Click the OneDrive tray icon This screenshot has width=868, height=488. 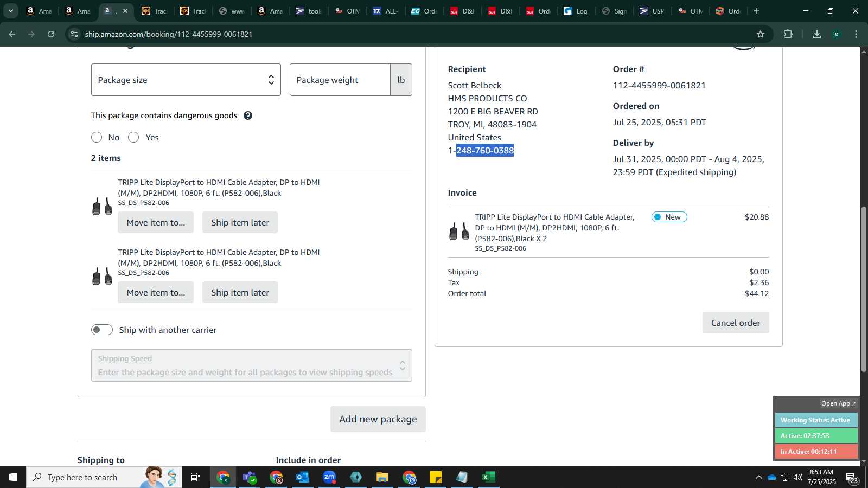click(771, 477)
